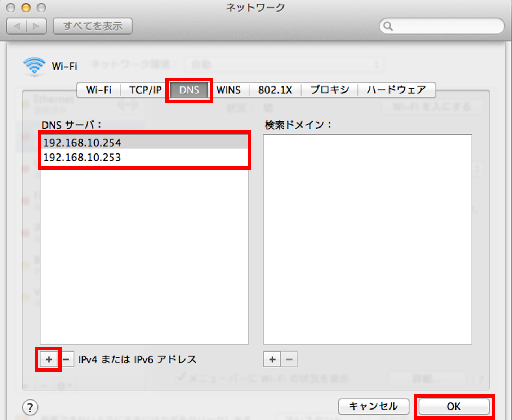Minimize the ネットワーク window

pyautogui.click(x=26, y=7)
